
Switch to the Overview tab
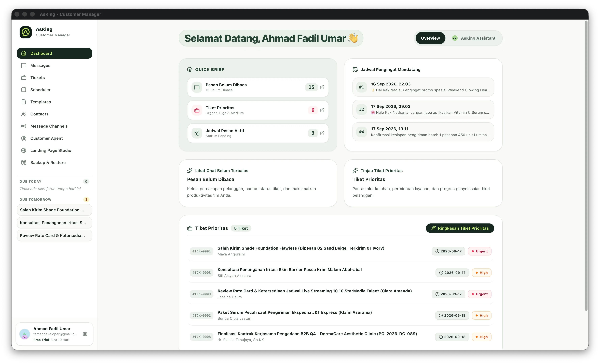tap(430, 38)
